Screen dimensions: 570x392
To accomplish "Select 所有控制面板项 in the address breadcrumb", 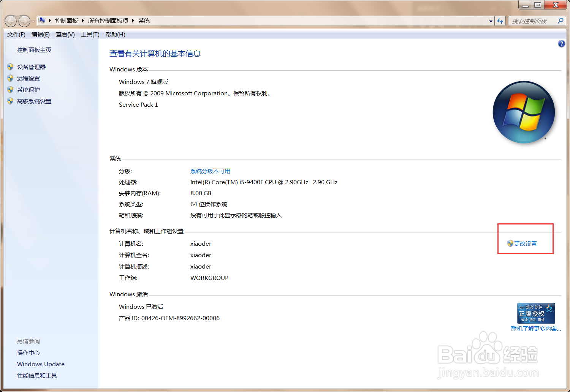I will tap(108, 21).
